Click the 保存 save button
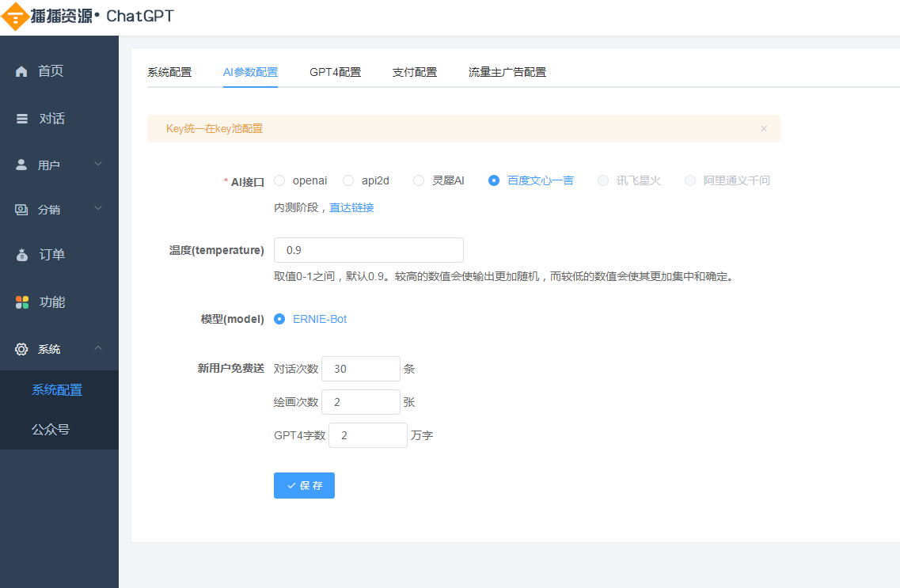This screenshot has width=900, height=588. pyautogui.click(x=304, y=485)
